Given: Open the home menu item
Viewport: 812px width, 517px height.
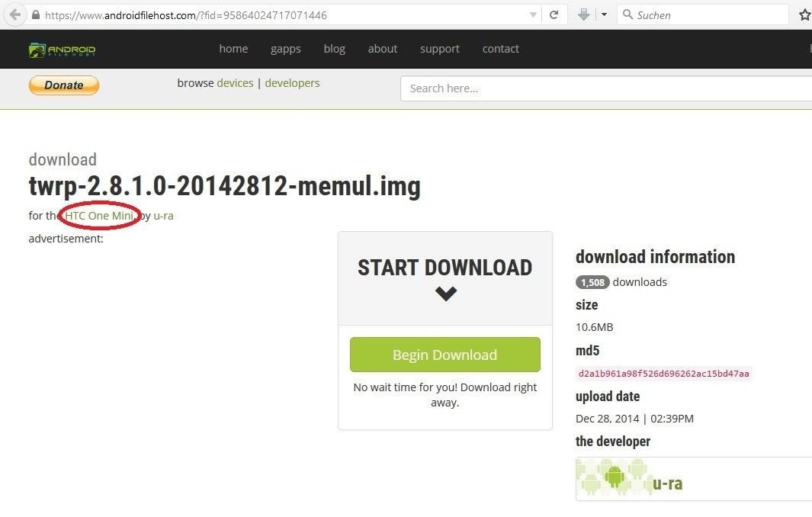Looking at the screenshot, I should (233, 49).
